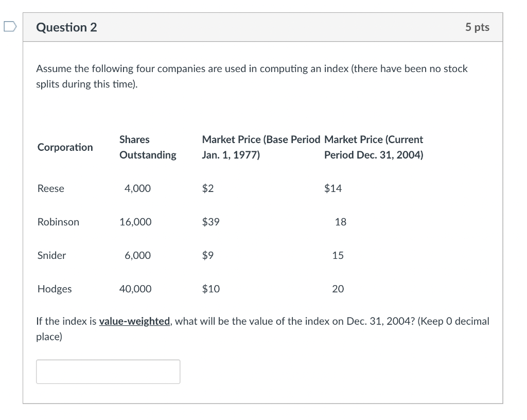Click the $10 base price for Hodges
527x420 pixels.
210,289
